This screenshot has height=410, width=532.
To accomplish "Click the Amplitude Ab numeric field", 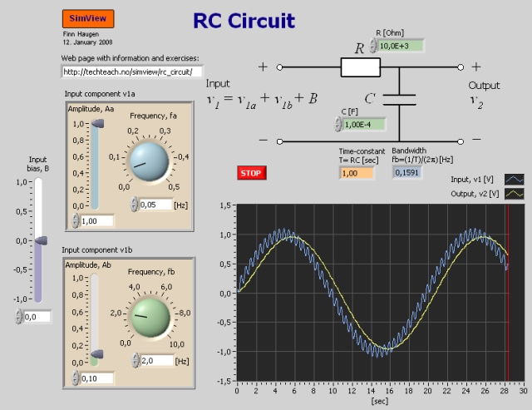I will tap(97, 378).
